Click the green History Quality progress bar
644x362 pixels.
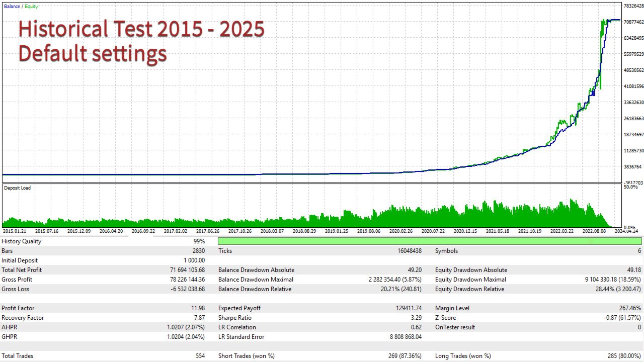(x=430, y=241)
